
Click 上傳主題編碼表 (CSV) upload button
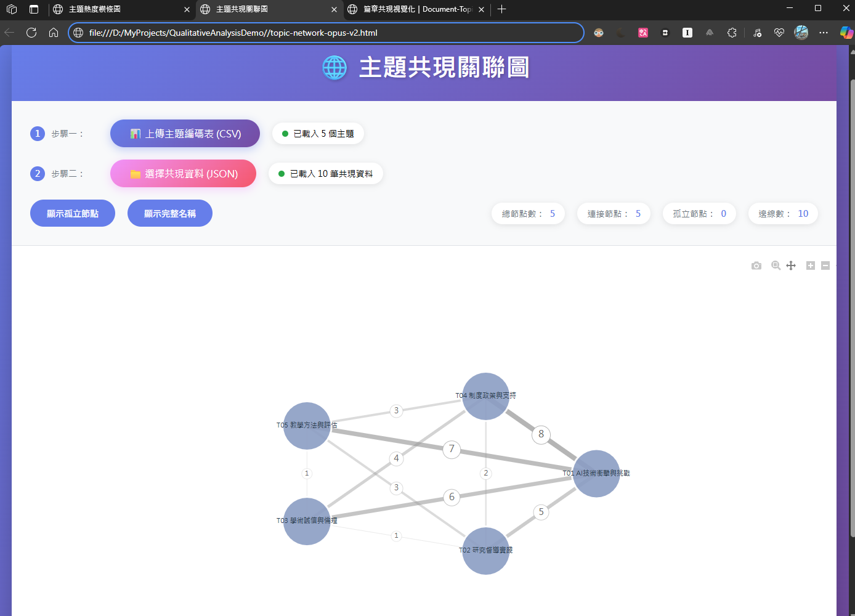pyautogui.click(x=185, y=133)
